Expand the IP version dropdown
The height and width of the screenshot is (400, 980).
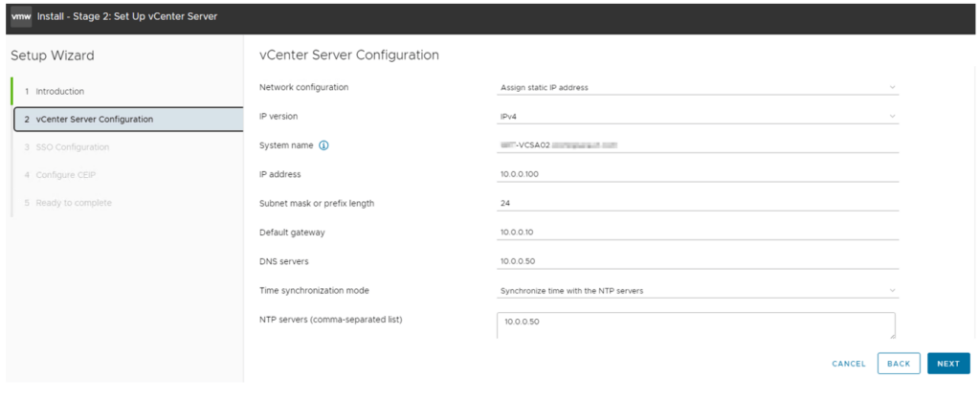point(697,117)
